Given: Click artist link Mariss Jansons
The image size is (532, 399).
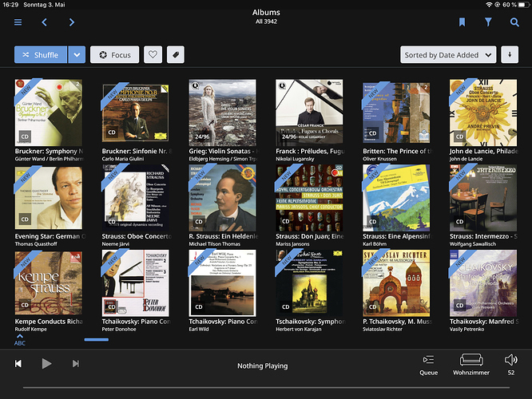Looking at the screenshot, I should [x=292, y=244].
